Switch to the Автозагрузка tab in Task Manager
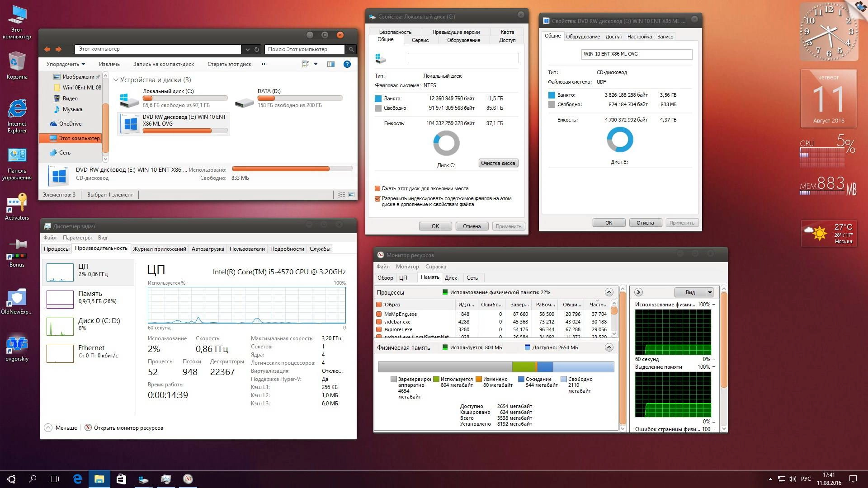The image size is (868, 488). pos(208,249)
